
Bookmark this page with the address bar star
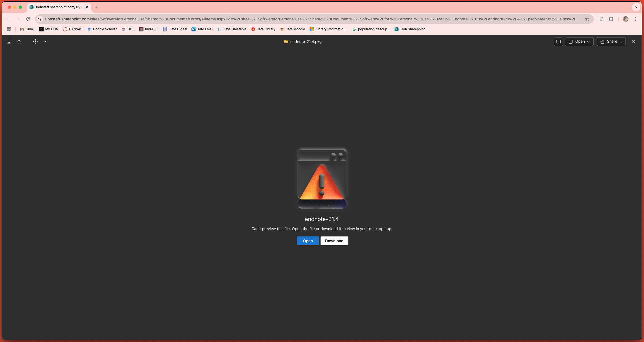pyautogui.click(x=587, y=19)
